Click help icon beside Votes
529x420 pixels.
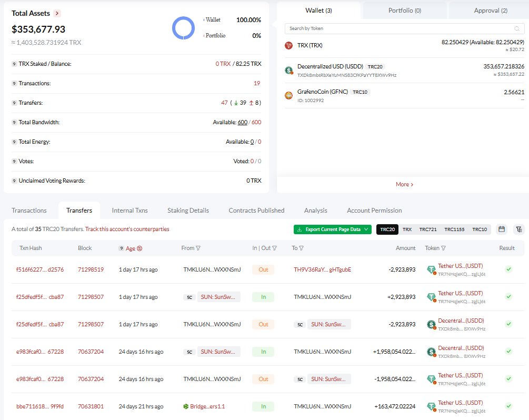14,162
